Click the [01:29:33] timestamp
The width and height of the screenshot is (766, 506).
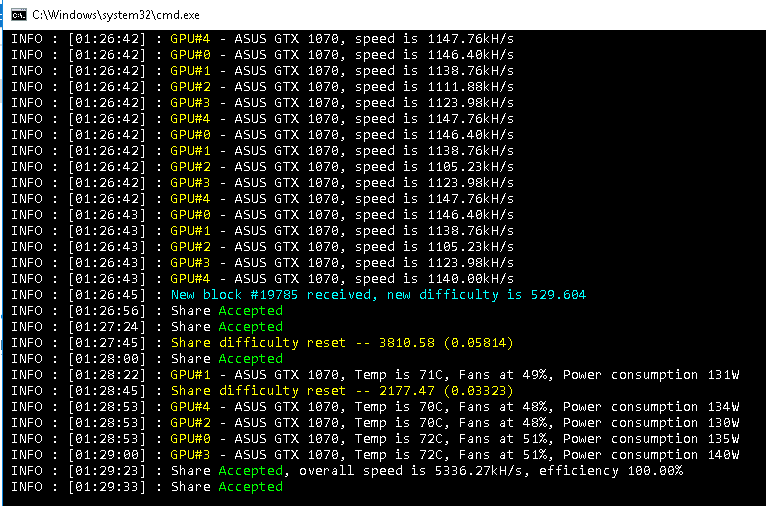point(107,486)
